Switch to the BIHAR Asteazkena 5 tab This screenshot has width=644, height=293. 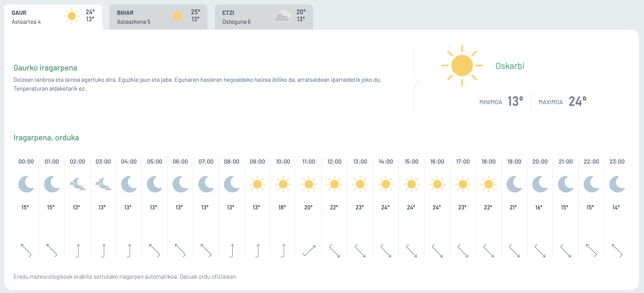tap(158, 17)
